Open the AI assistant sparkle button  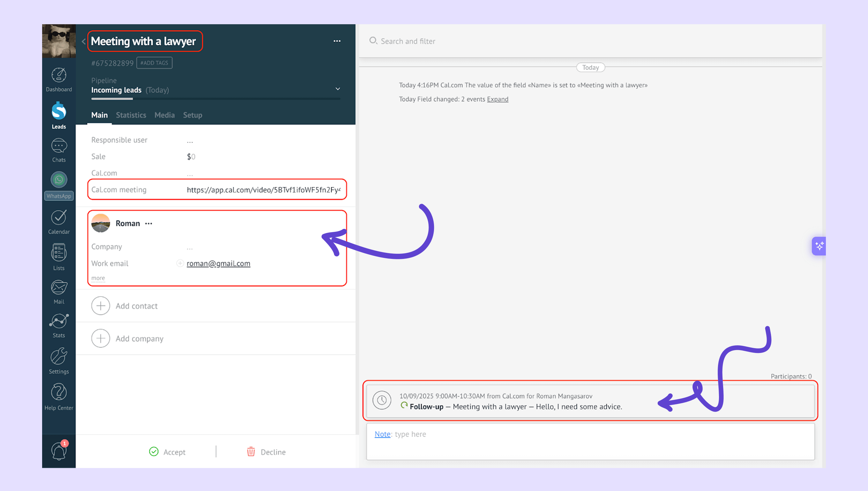819,246
